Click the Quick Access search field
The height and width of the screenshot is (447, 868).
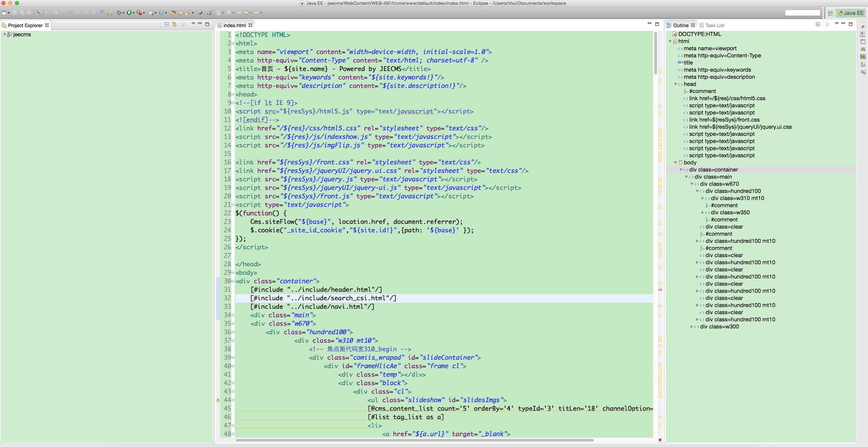point(802,13)
